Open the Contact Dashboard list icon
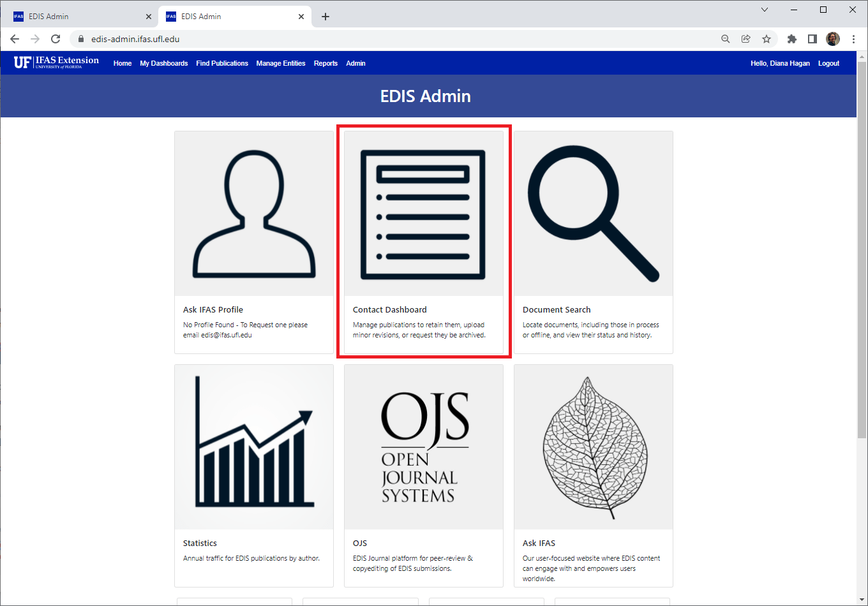This screenshot has width=868, height=606. tap(423, 214)
